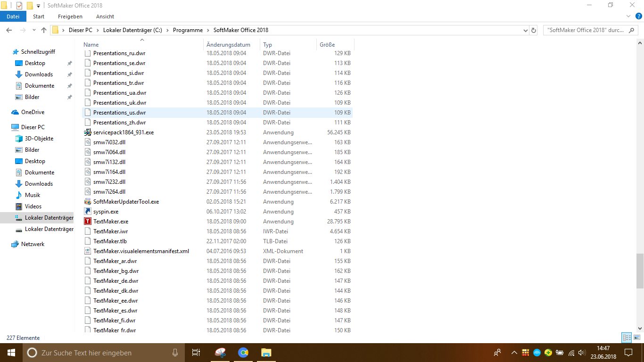Expand the address bar history dropdown
The height and width of the screenshot is (362, 644).
click(526, 30)
